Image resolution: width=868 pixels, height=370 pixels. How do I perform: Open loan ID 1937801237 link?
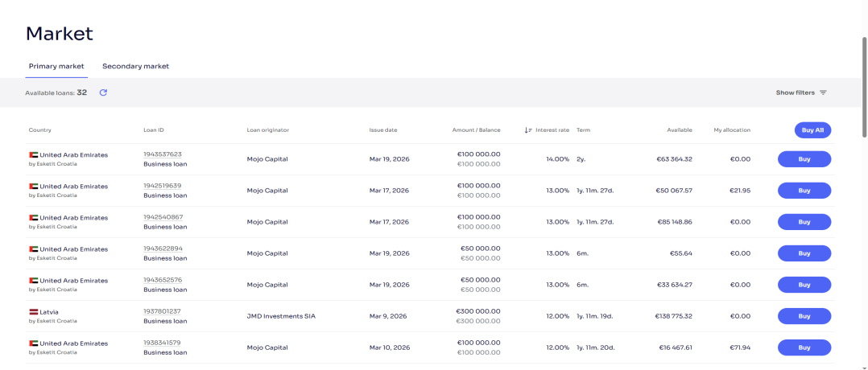[162, 311]
